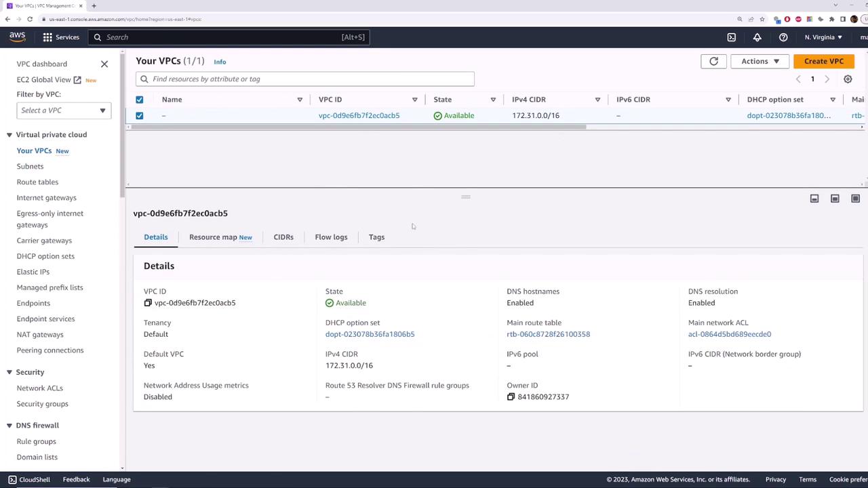Open Internet gateways in sidebar
868x488 pixels.
[x=47, y=198]
